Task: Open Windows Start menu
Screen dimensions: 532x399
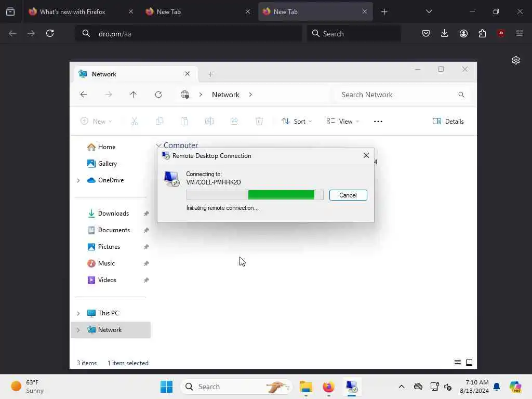Action: pos(166,387)
